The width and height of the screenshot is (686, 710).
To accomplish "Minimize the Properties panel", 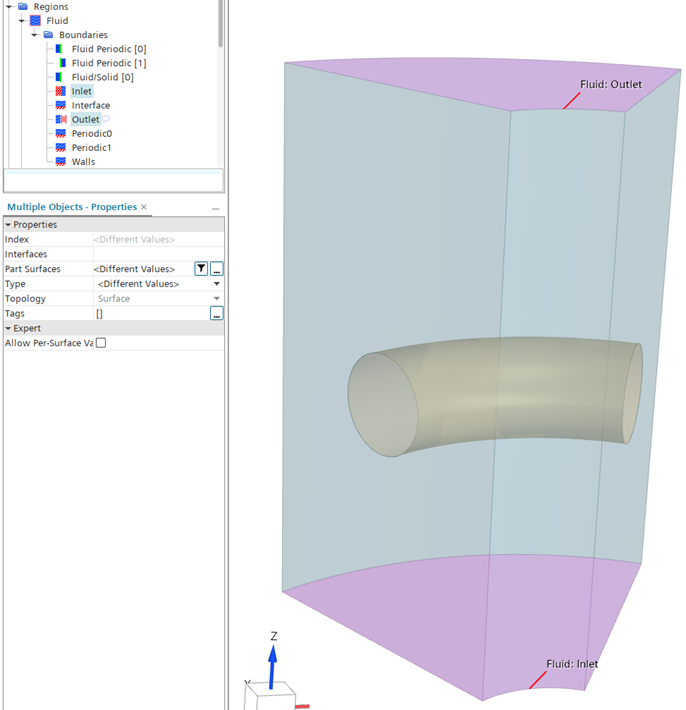I will point(215,208).
